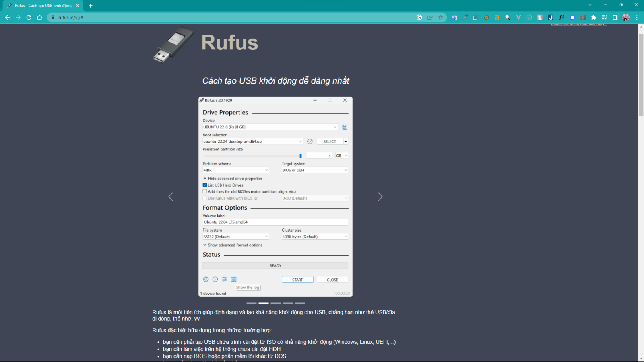Image resolution: width=644 pixels, height=362 pixels.
Task: Open the Cluster size dropdown
Action: click(315, 237)
